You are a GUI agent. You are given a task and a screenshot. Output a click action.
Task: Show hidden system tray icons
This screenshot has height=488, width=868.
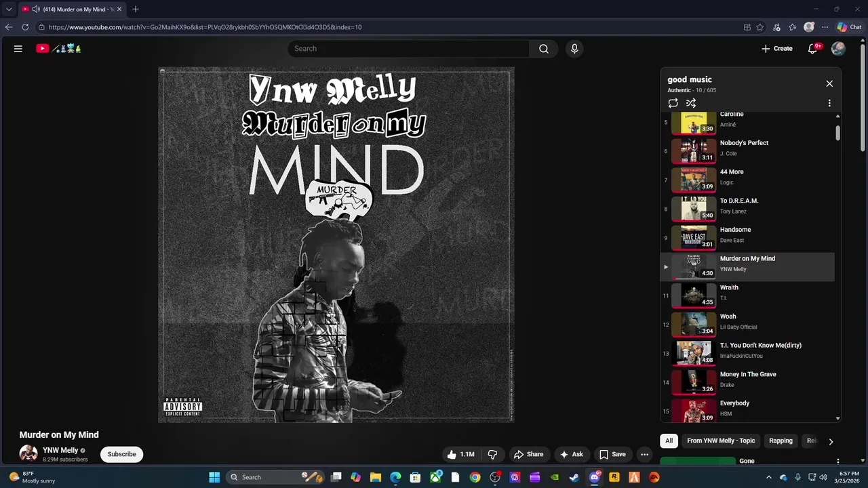(768, 477)
